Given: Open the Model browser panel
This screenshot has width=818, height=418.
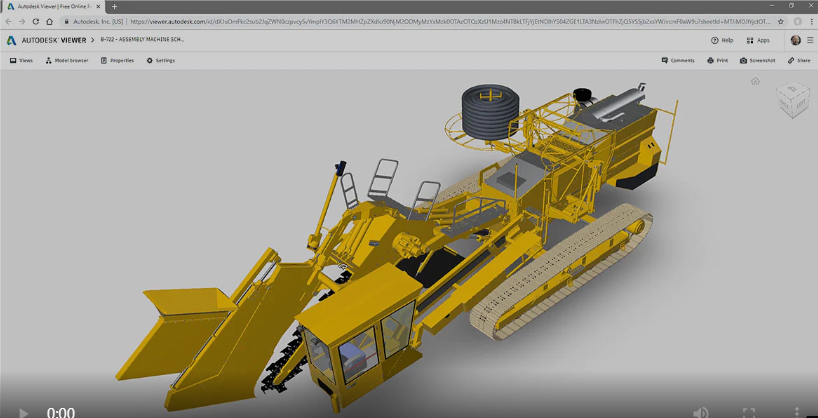Looking at the screenshot, I should 66,60.
